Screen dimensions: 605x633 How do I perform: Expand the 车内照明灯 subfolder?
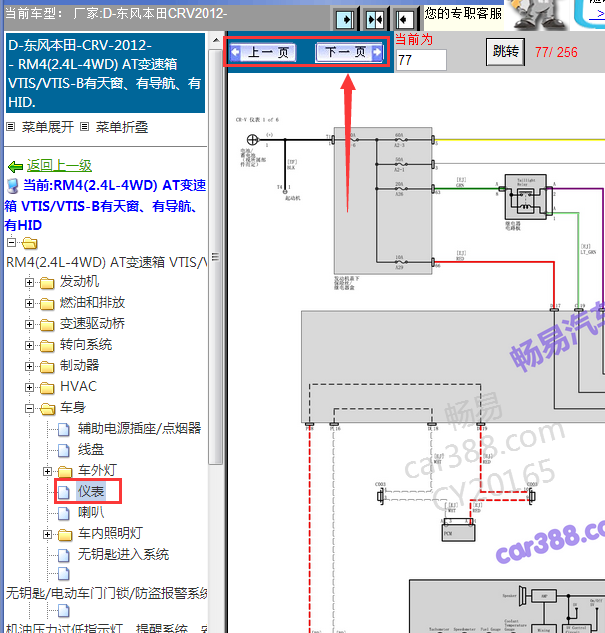coord(47,534)
